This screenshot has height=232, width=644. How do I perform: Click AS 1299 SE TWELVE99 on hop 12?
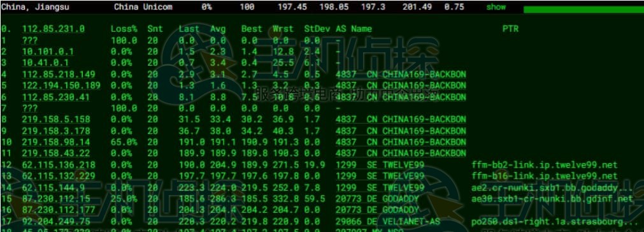(x=380, y=165)
